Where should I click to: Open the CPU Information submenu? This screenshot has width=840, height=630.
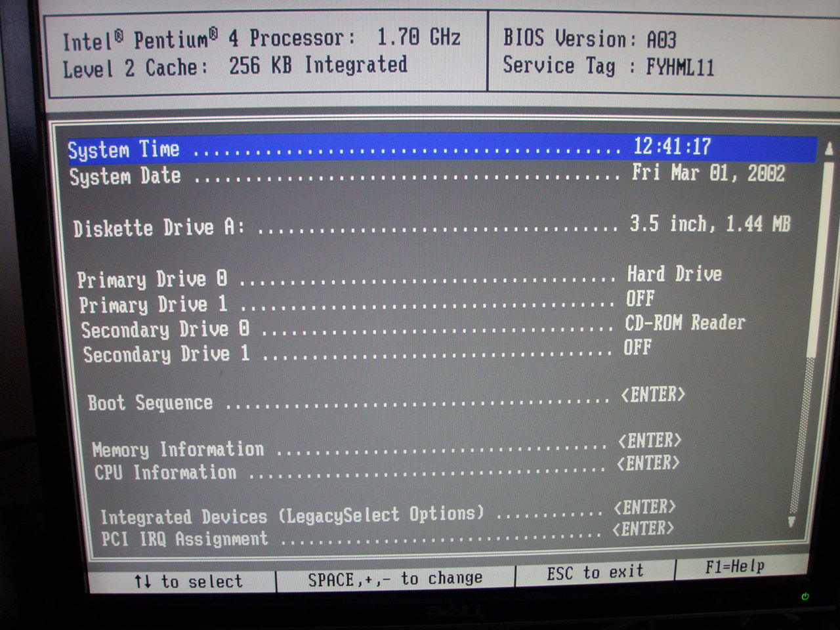point(387,467)
